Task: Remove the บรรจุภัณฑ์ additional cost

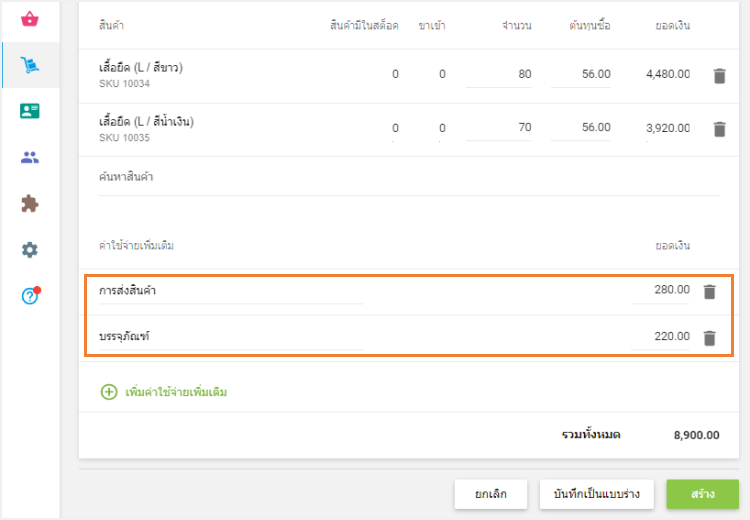Action: [x=709, y=337]
